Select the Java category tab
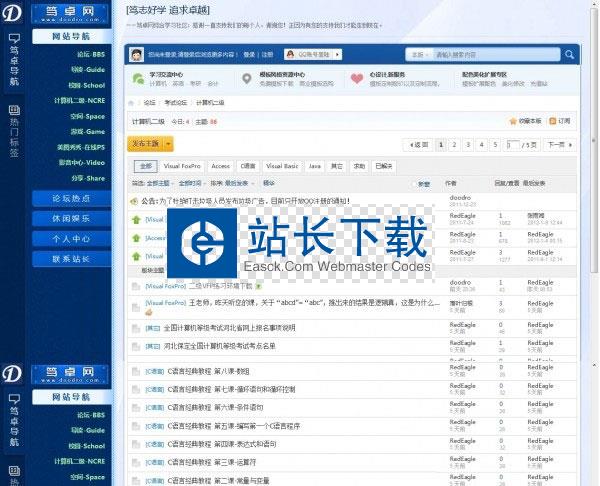 (314, 166)
